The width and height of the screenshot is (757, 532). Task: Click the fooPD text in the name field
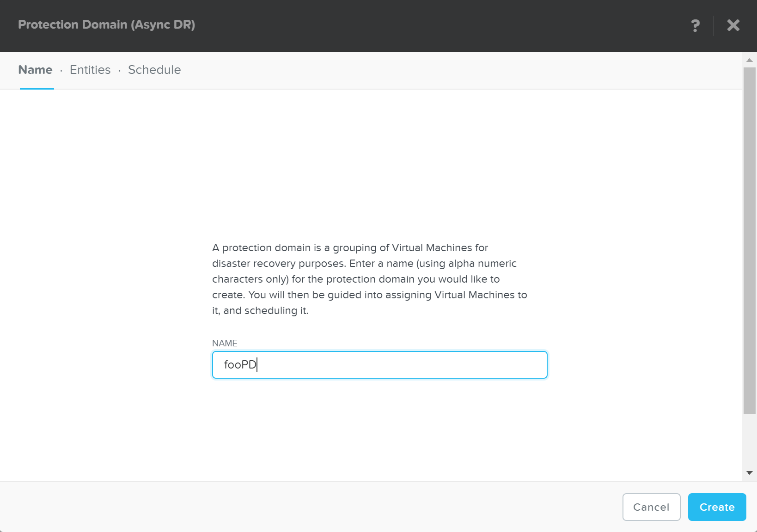tap(240, 365)
